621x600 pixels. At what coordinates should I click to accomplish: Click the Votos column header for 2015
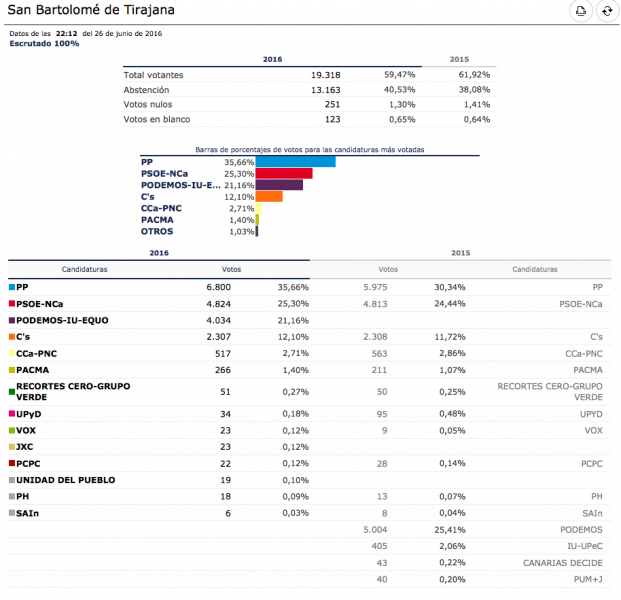click(x=388, y=269)
